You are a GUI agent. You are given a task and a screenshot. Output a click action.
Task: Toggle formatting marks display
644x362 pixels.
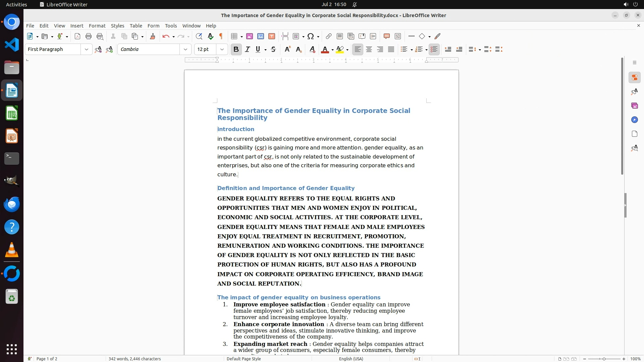(x=221, y=36)
